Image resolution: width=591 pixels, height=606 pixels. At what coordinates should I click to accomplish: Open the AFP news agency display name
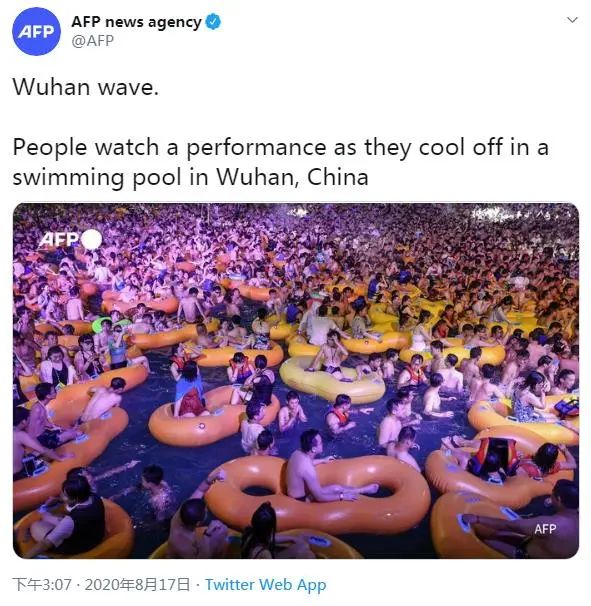point(136,22)
